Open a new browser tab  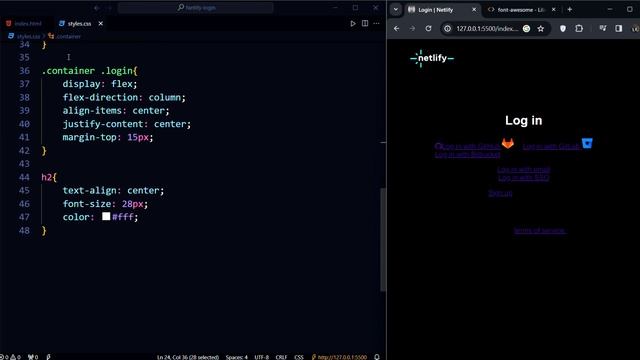pyautogui.click(x=569, y=9)
